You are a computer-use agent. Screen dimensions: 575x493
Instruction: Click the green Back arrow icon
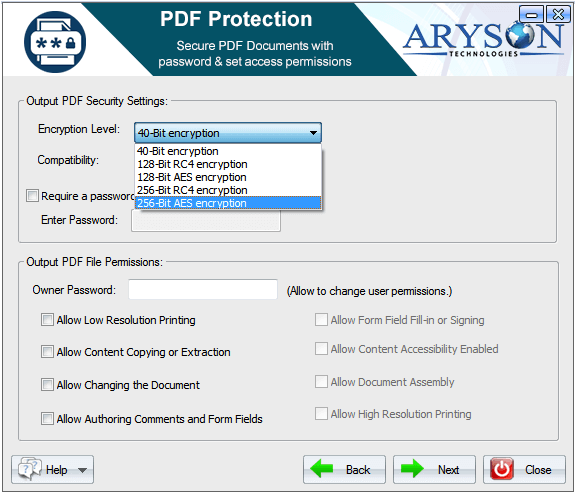322,469
